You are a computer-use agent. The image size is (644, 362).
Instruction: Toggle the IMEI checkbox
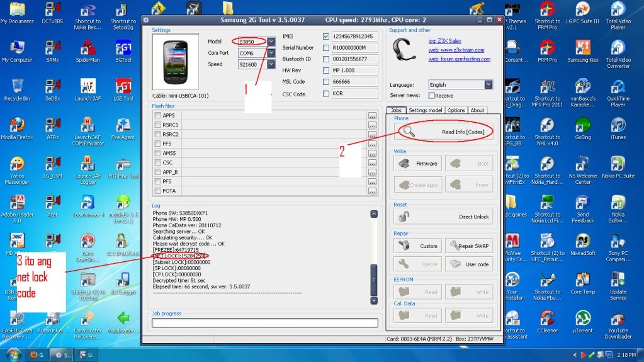tap(325, 37)
